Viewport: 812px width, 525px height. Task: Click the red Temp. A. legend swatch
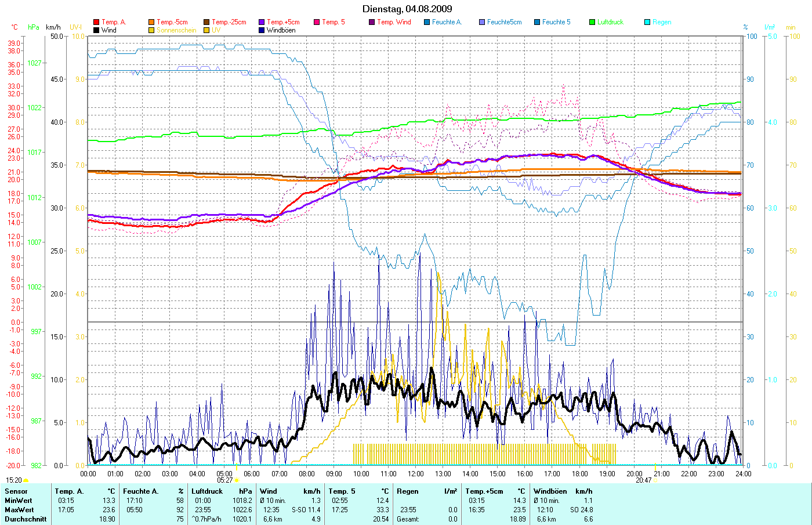[x=96, y=22]
